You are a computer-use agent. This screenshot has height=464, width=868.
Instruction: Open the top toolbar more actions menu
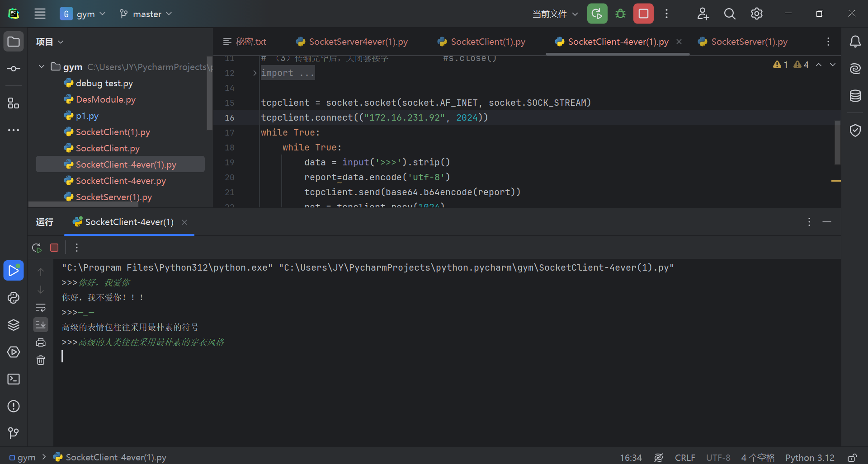(666, 14)
